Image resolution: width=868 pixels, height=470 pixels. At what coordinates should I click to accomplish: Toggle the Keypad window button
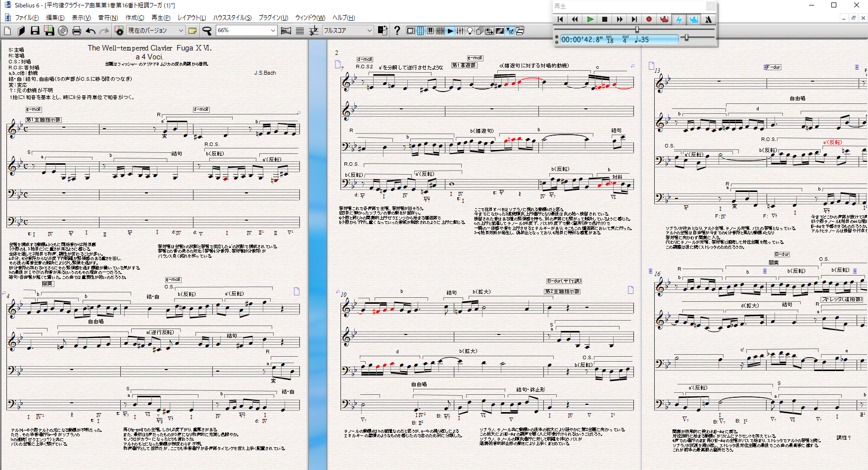[x=421, y=31]
